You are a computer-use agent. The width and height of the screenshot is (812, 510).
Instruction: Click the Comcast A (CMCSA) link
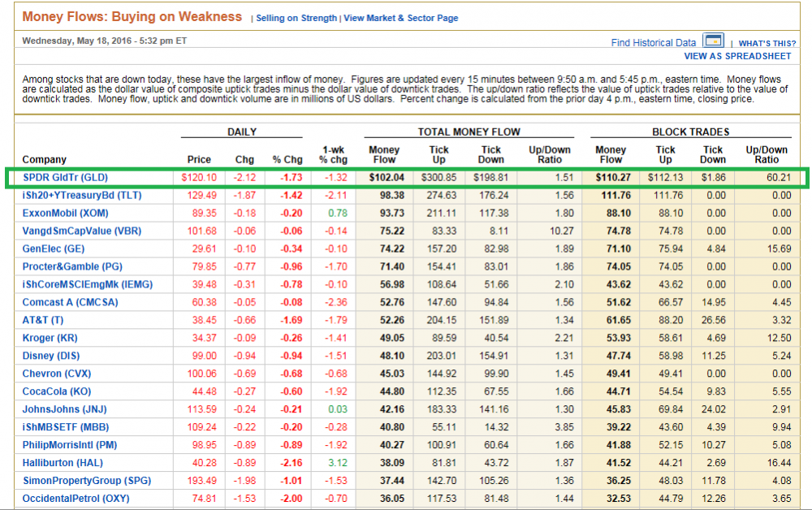click(70, 303)
